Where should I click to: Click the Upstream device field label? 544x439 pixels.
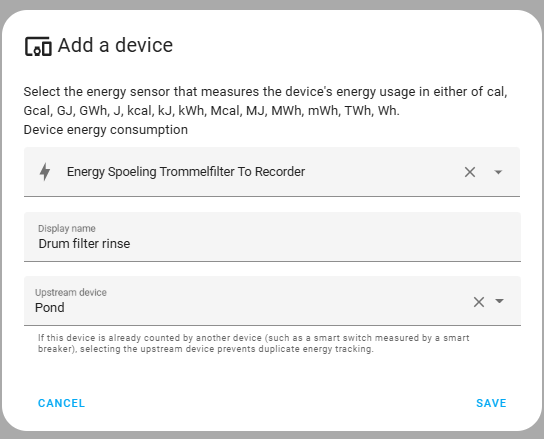pyautogui.click(x=71, y=293)
